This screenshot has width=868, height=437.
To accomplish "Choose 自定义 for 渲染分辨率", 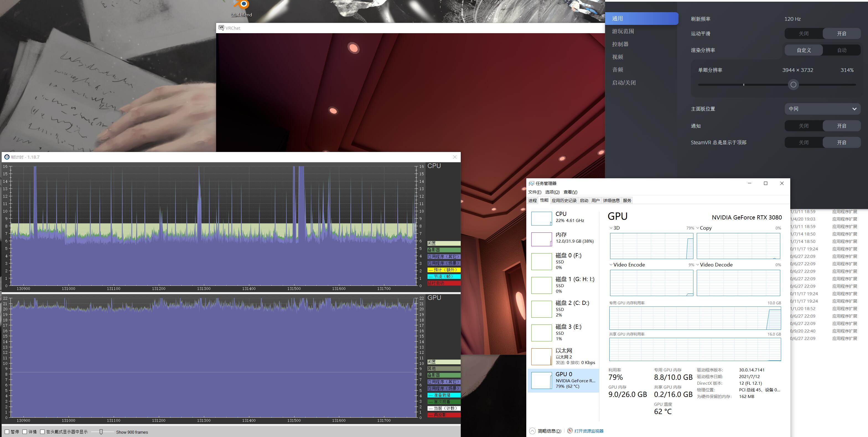I will point(803,50).
